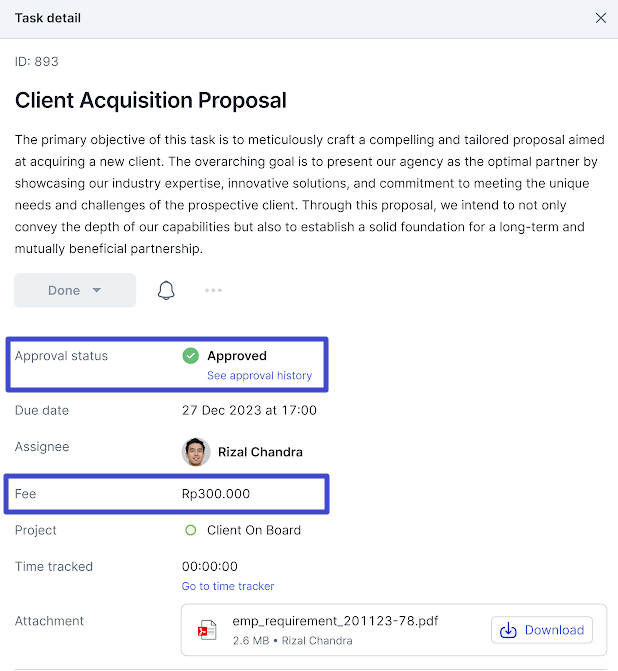Open the Done status dropdown

pyautogui.click(x=75, y=290)
